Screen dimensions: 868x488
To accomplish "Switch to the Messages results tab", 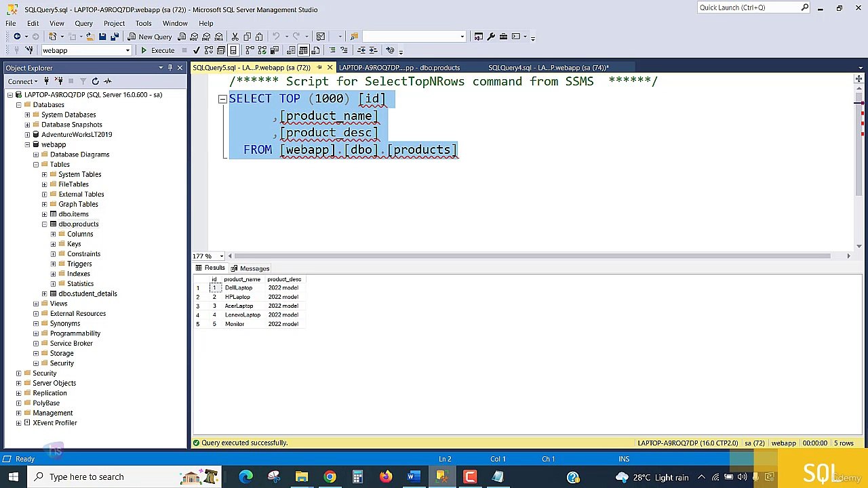I will click(x=250, y=268).
